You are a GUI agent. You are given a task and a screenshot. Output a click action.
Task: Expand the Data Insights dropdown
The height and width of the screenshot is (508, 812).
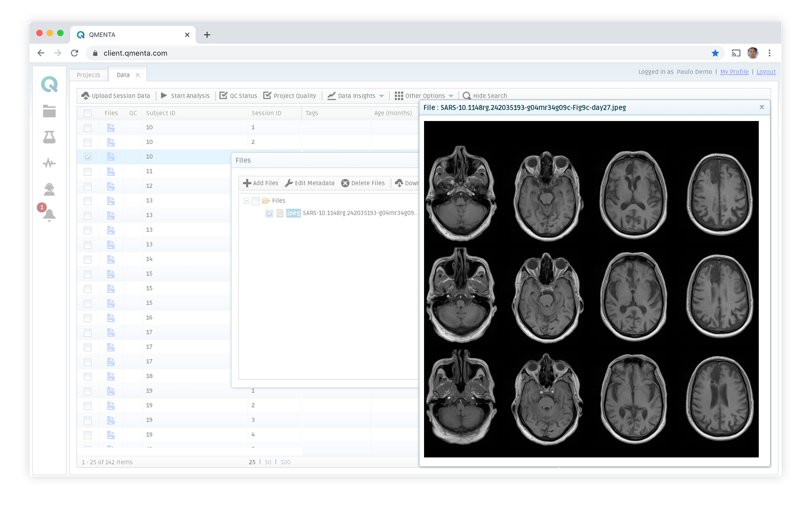tap(355, 96)
